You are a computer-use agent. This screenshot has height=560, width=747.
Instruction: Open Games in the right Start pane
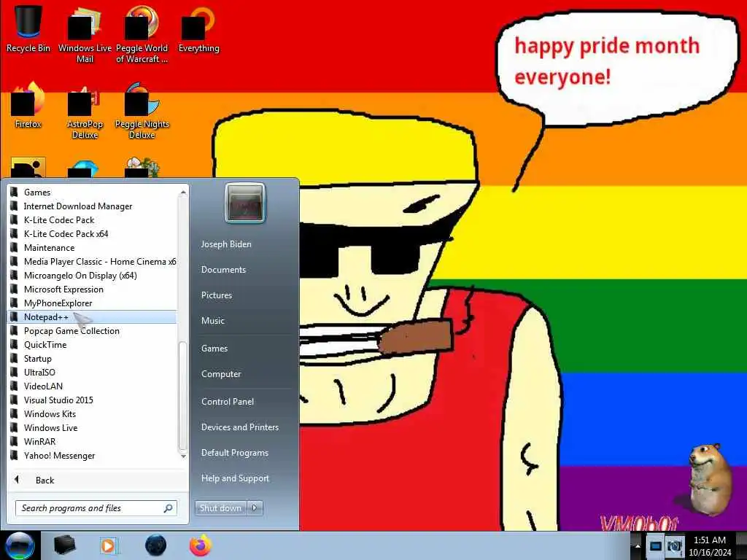tap(214, 349)
